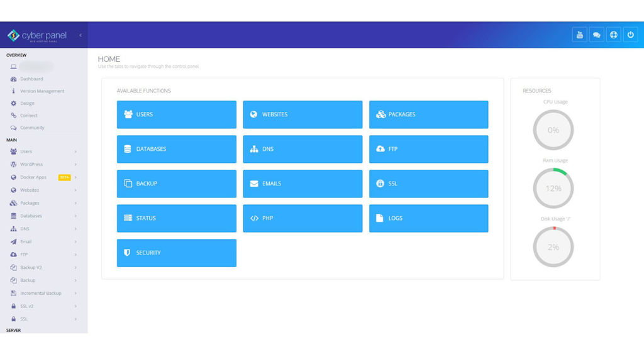Expand the Email sidebar menu arrow

pos(75,242)
